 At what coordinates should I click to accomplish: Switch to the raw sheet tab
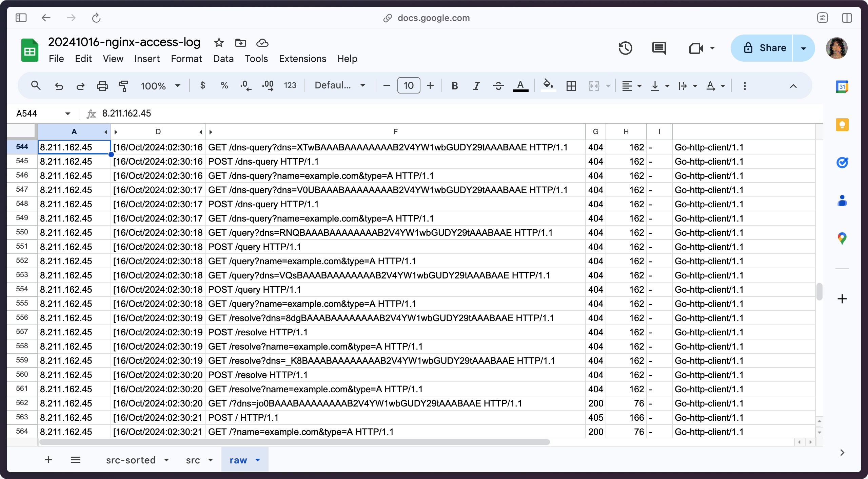(238, 460)
